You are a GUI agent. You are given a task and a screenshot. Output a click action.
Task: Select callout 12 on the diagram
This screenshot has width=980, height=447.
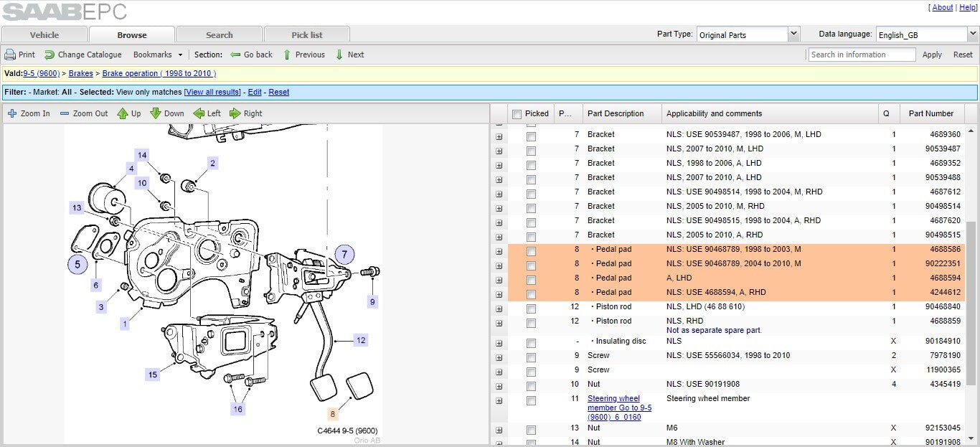pyautogui.click(x=361, y=341)
